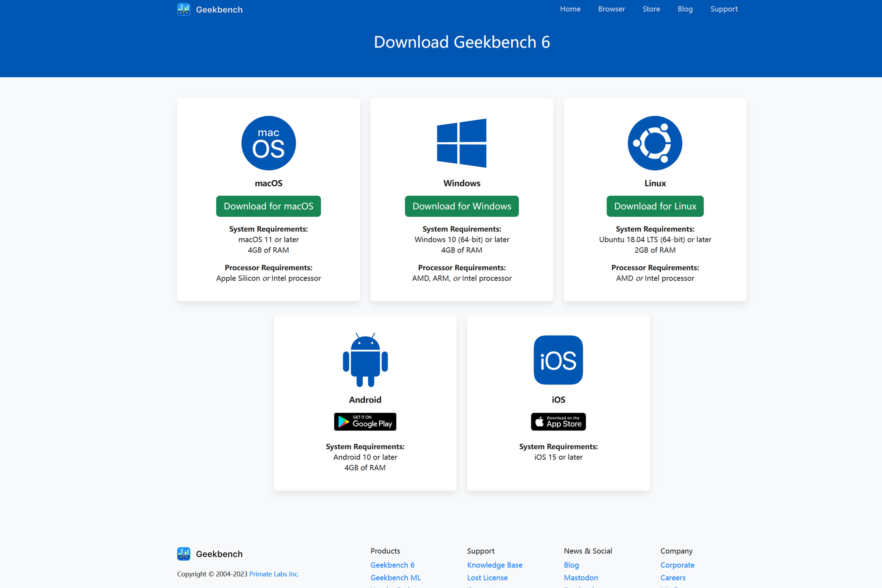The image size is (882, 588).
Task: Open Browser in the top navigation
Action: coord(612,9)
